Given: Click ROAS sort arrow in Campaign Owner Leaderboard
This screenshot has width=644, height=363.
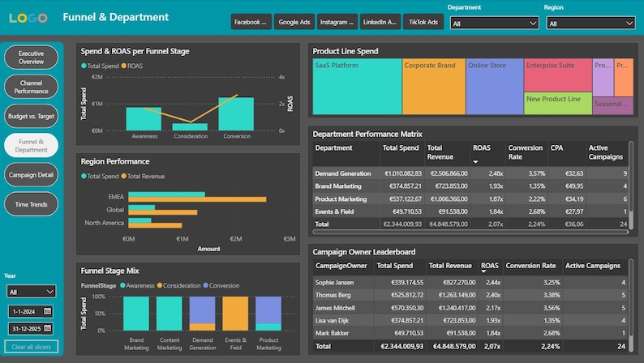Looking at the screenshot, I should point(483,271).
